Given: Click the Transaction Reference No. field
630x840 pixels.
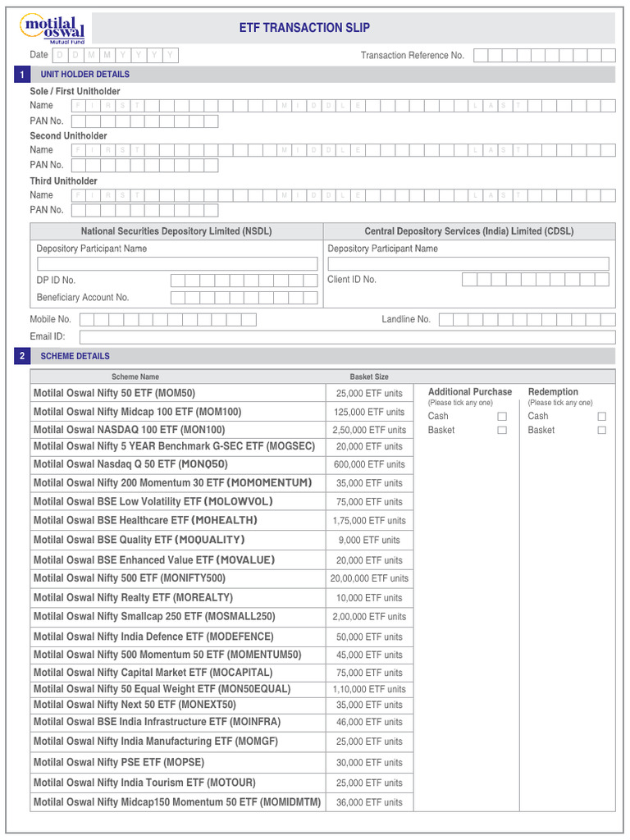Looking at the screenshot, I should pyautogui.click(x=545, y=55).
